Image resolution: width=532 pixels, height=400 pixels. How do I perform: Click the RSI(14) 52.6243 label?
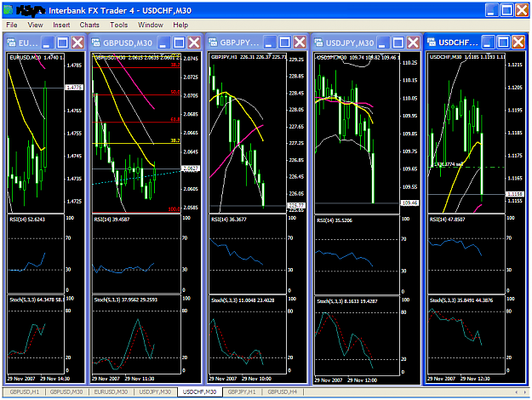27,220
